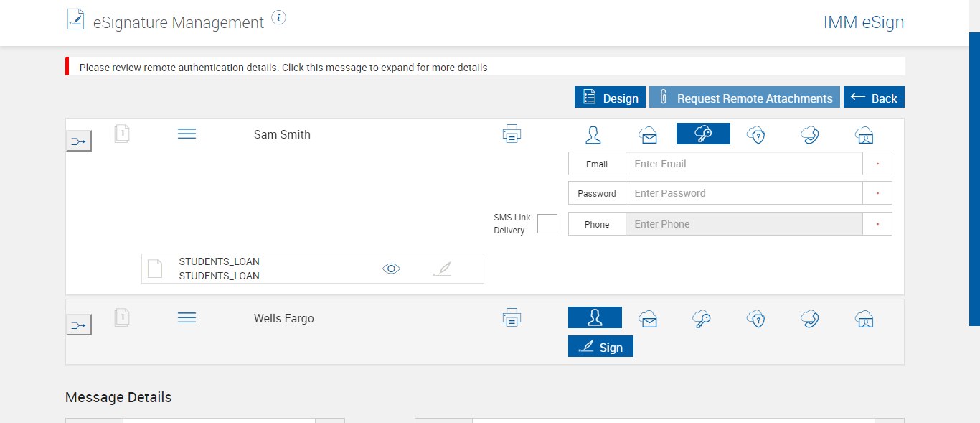This screenshot has height=423, width=980.
Task: Click the print icon in Sam Smith's row
Action: [512, 134]
